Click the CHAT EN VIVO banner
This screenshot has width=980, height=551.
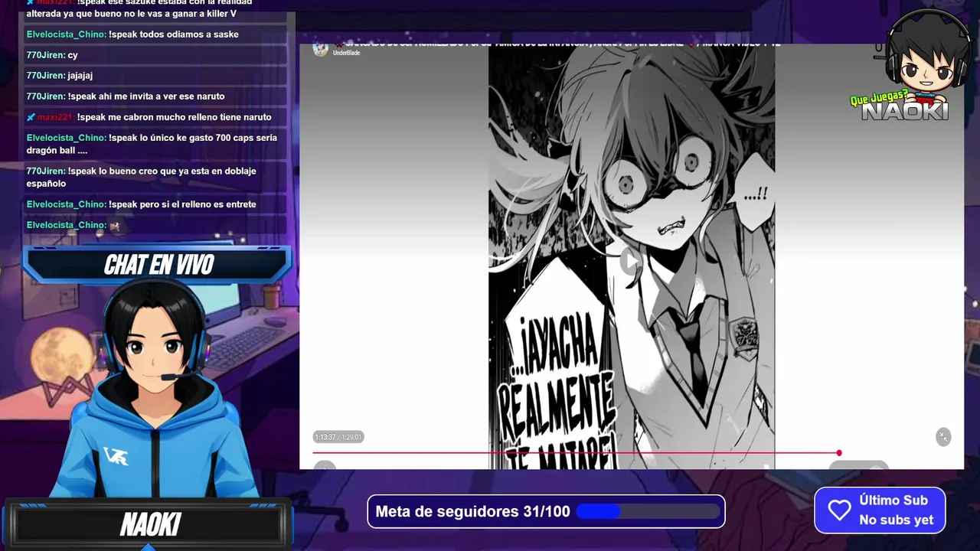tap(158, 265)
